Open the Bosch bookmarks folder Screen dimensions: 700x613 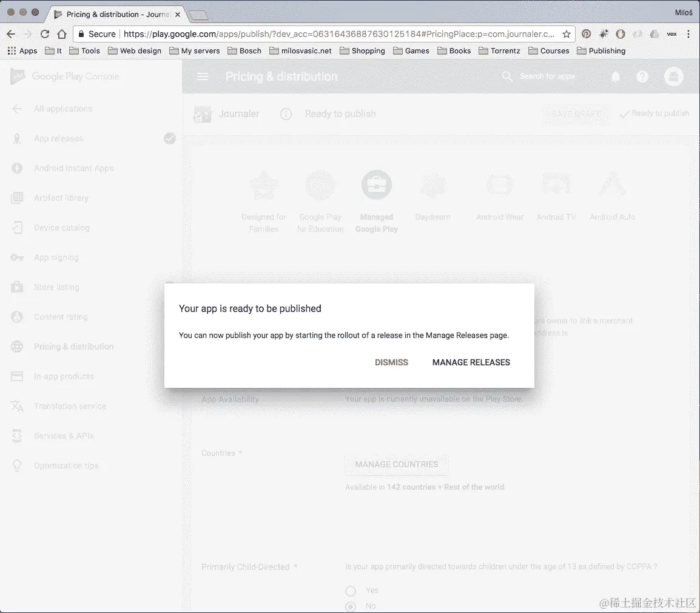point(244,51)
